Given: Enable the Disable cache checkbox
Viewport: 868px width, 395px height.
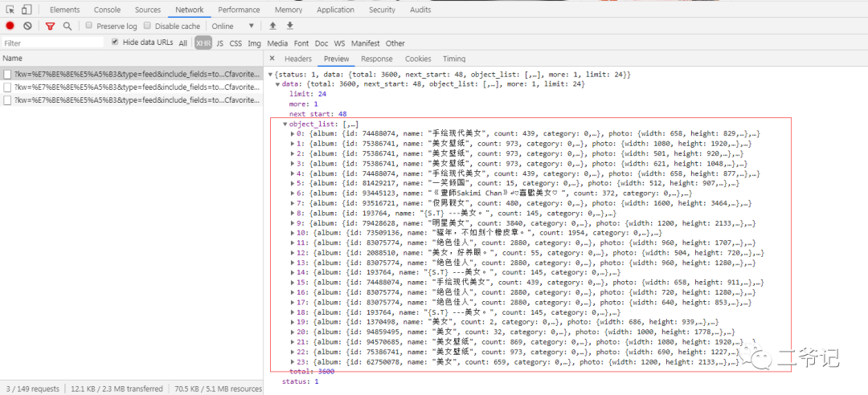Looking at the screenshot, I should click(x=147, y=26).
